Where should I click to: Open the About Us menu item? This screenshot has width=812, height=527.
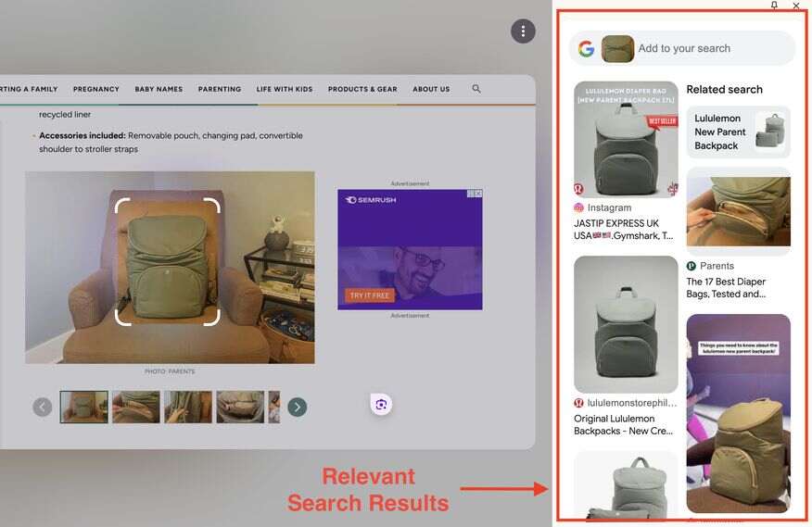(x=431, y=89)
